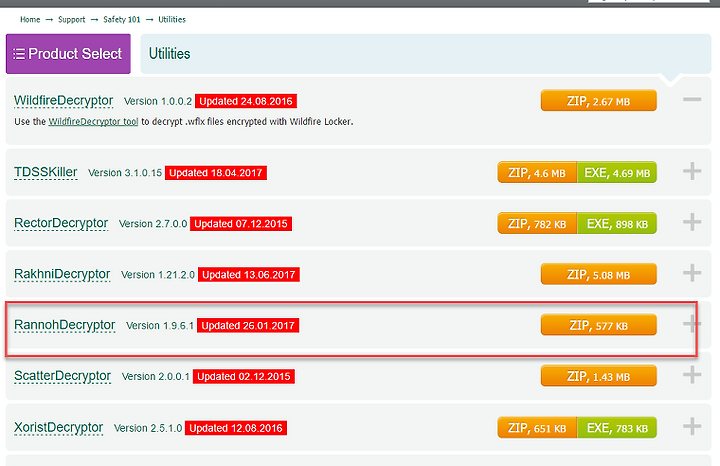Follow the WildfireDecryptor tool description link

tap(93, 122)
